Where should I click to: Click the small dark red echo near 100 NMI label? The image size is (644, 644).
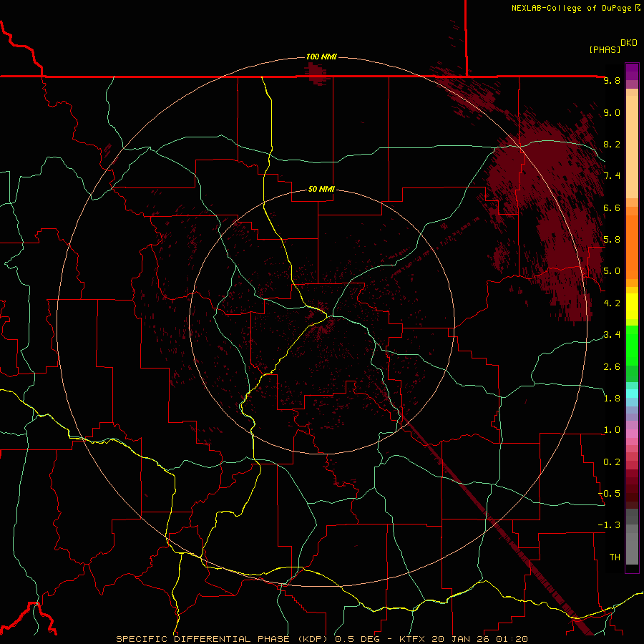pos(317,74)
